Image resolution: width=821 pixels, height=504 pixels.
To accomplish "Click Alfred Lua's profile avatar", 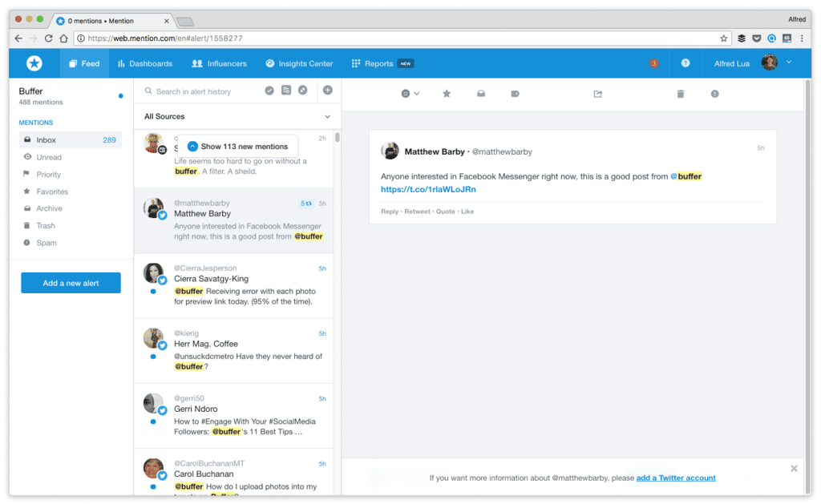I will [x=769, y=62].
